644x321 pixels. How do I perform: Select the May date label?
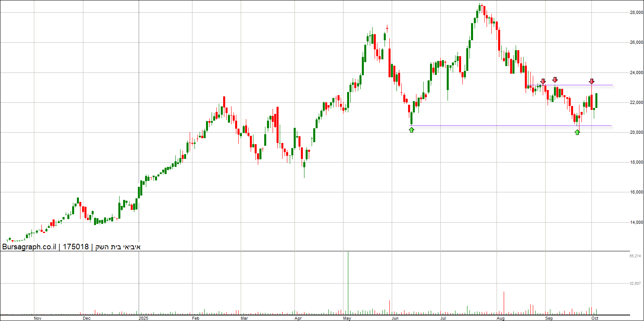pos(347,318)
